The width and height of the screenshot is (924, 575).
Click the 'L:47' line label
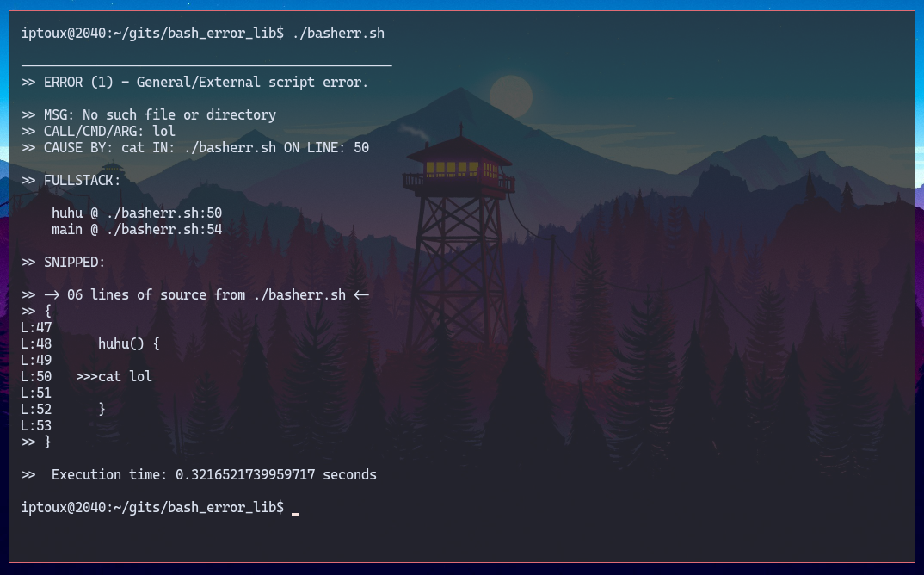coord(36,327)
